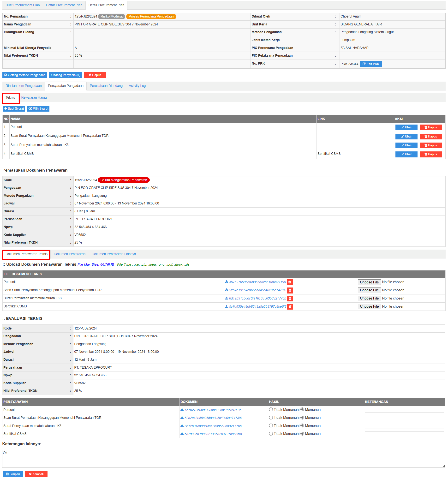The width and height of the screenshot is (448, 479).
Task: Download Personil document from evaluation table
Action: tap(212, 410)
